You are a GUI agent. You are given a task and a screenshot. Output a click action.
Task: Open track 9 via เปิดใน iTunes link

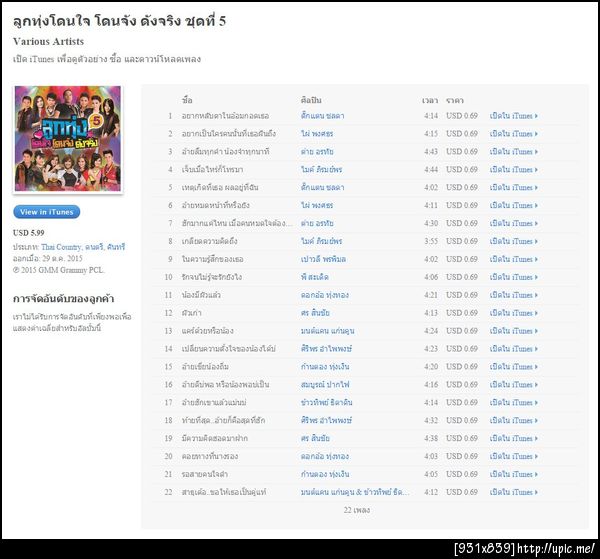tap(514, 259)
